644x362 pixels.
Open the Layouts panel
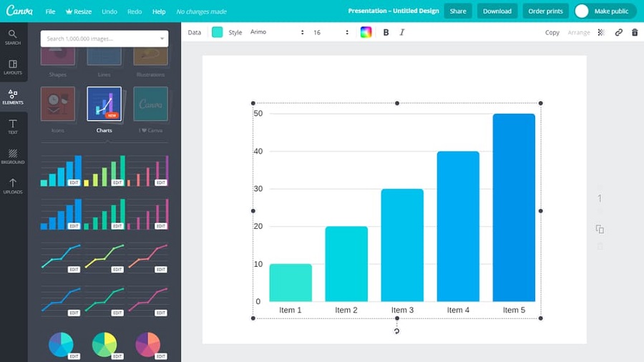click(x=13, y=67)
